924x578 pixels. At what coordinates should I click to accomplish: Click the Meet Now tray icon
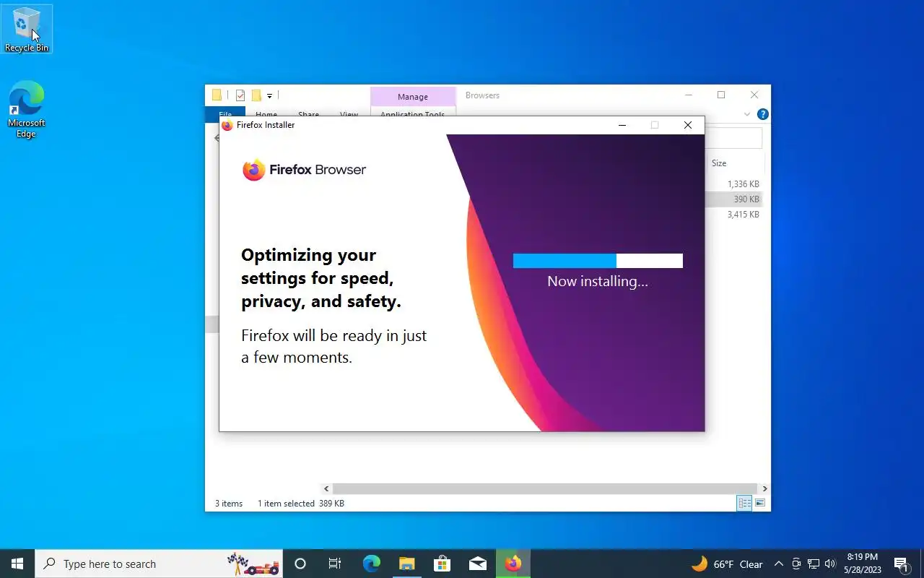[x=796, y=564]
